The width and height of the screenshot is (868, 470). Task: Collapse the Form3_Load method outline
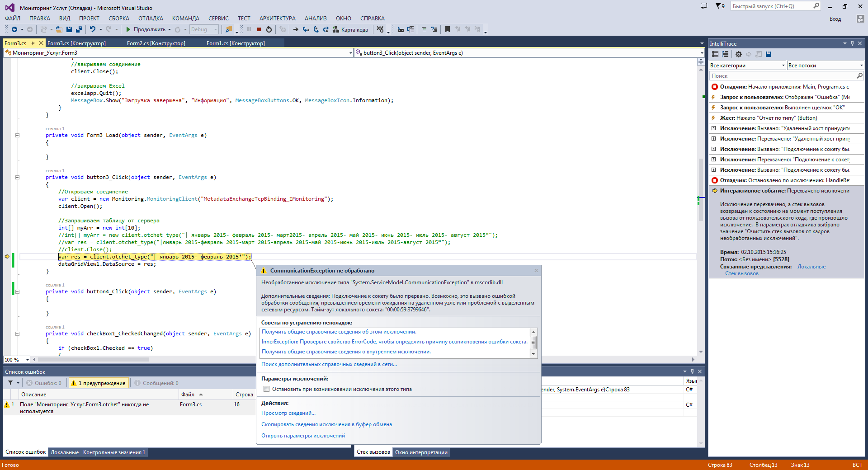(17, 135)
